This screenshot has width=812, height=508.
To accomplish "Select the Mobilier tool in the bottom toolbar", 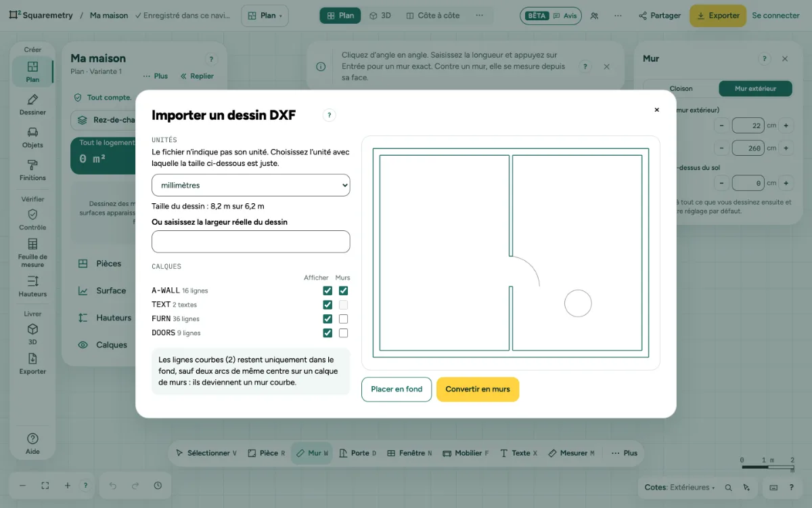I will pos(465,453).
